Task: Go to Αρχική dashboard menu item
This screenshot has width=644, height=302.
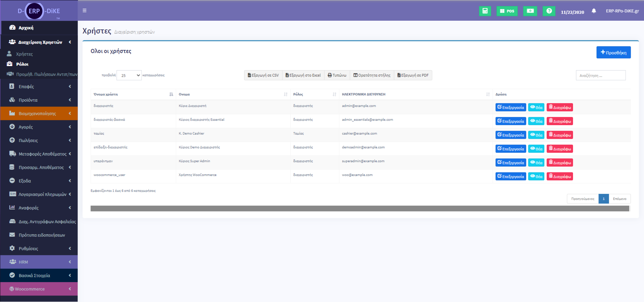Action: click(x=26, y=28)
